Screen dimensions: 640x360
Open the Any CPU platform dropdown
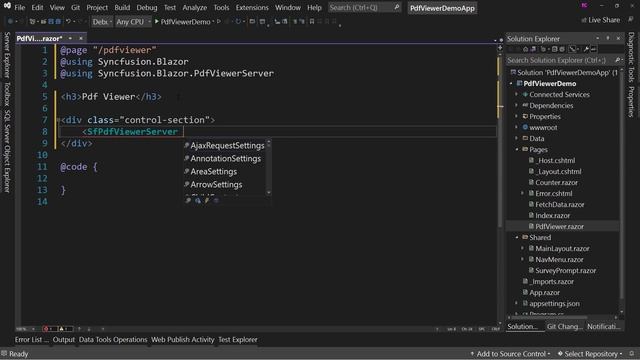point(133,22)
